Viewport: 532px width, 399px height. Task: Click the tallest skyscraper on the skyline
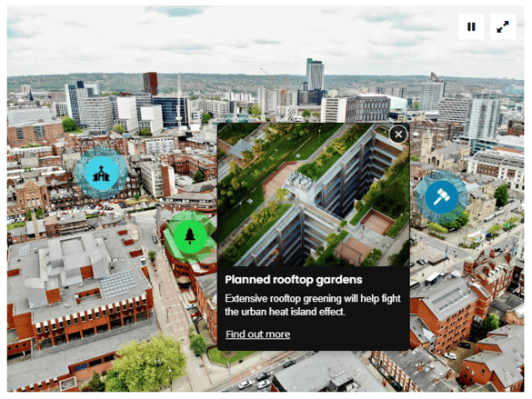pyautogui.click(x=316, y=75)
